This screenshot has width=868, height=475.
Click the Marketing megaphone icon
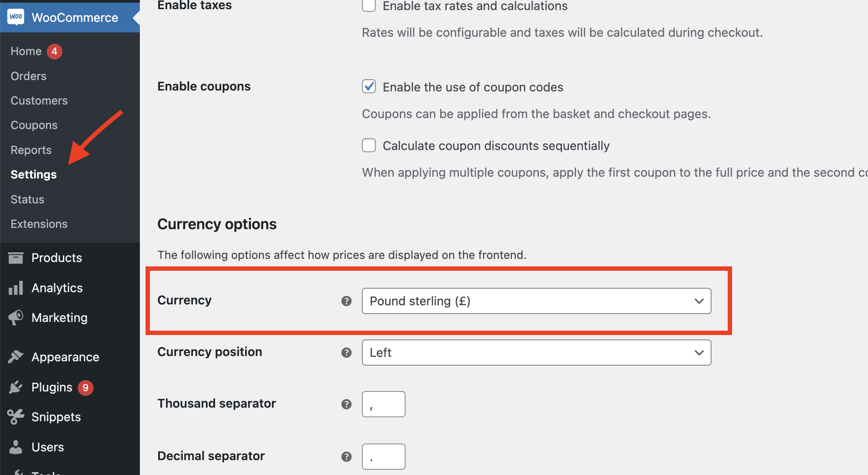click(x=16, y=318)
